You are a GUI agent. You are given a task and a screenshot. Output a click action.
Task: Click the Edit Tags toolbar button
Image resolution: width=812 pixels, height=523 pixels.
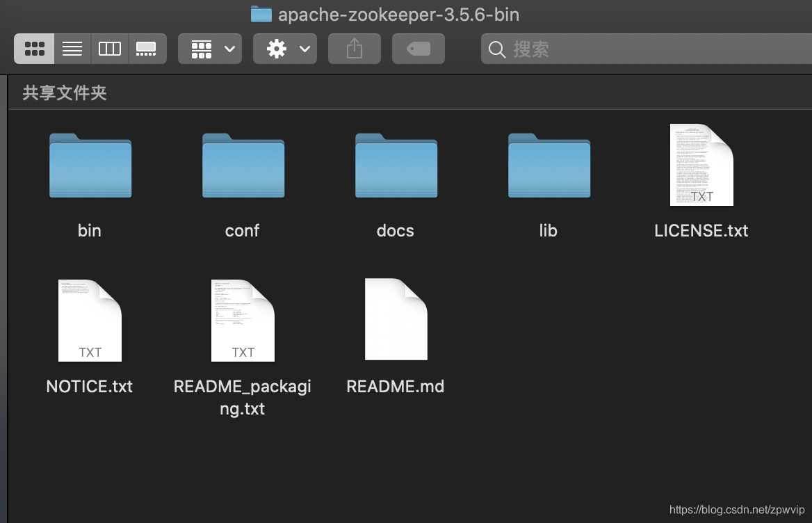click(x=419, y=49)
